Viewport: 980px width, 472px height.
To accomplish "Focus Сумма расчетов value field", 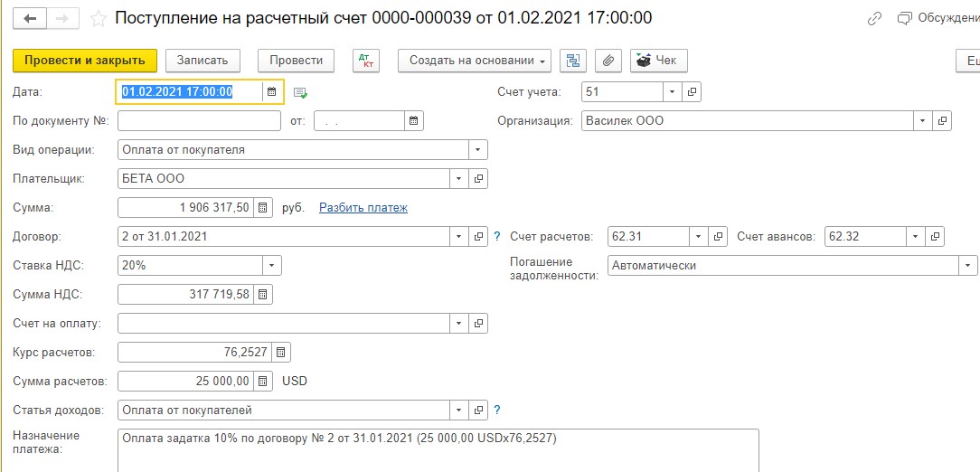I will (x=186, y=381).
